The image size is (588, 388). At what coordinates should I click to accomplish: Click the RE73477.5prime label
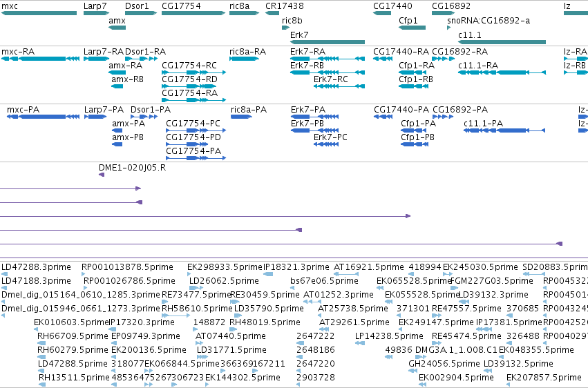[196, 295]
